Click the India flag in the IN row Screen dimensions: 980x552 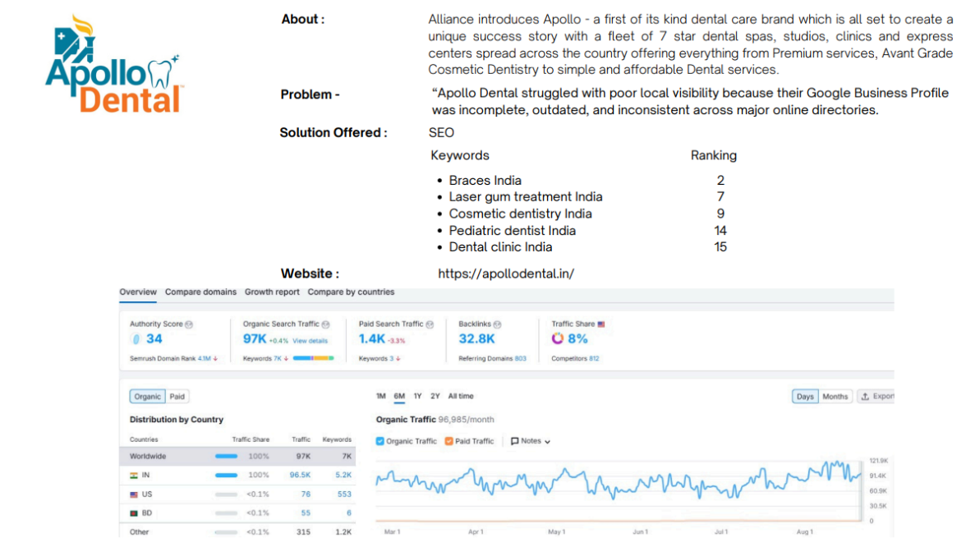(134, 476)
